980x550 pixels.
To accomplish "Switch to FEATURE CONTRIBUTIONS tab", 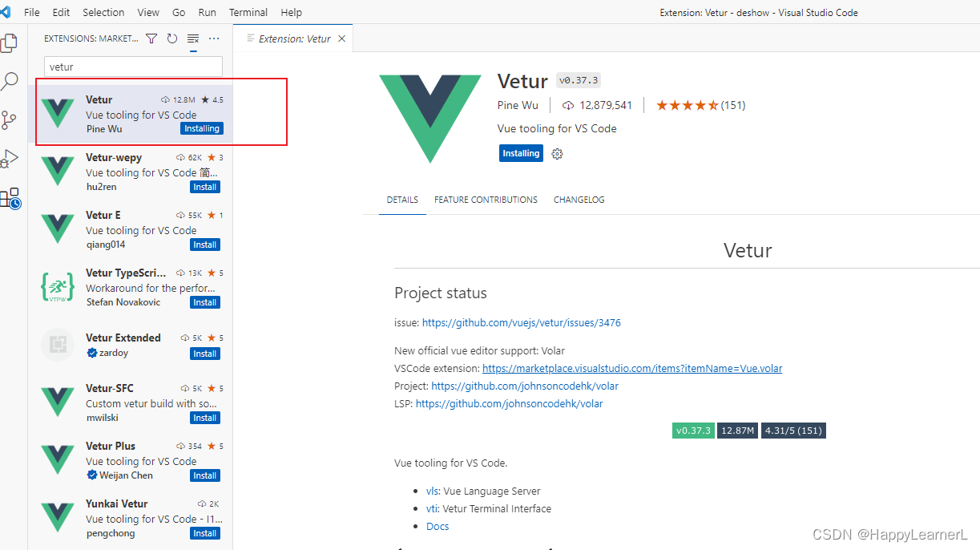I will (486, 200).
